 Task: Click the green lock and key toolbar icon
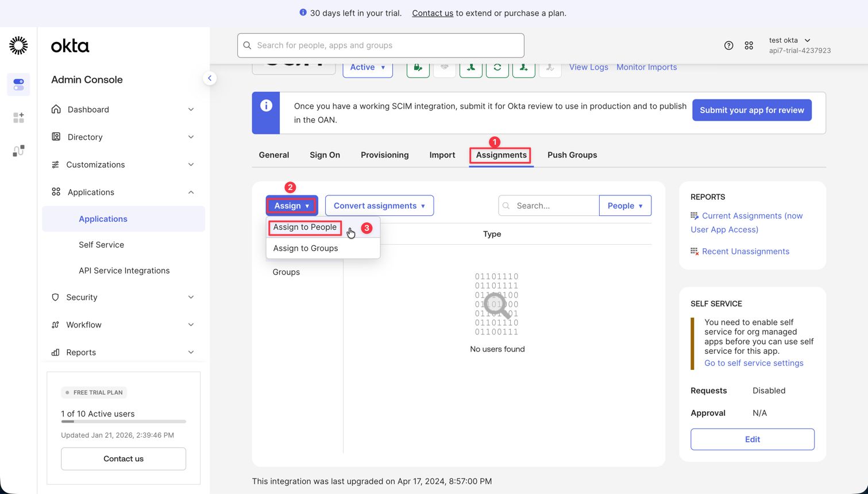click(418, 68)
